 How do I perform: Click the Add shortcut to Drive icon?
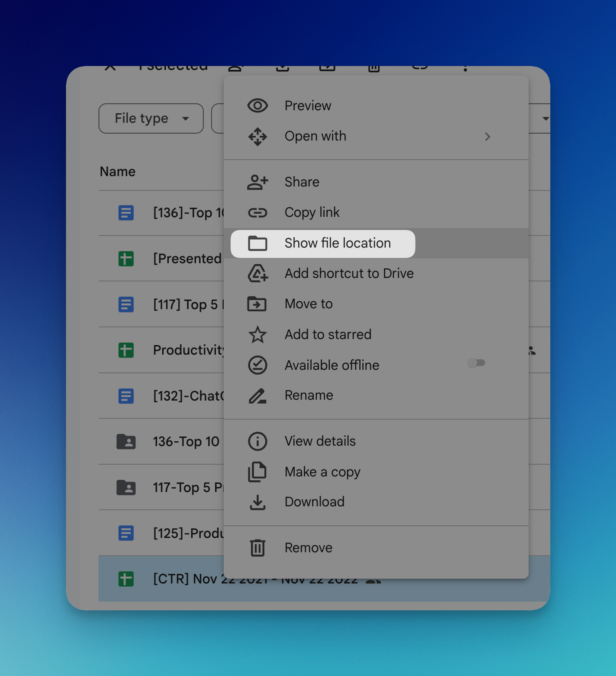tap(257, 273)
